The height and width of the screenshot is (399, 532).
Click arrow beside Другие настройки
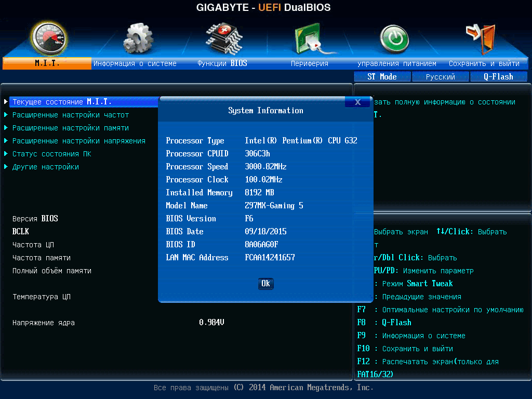tap(6, 167)
